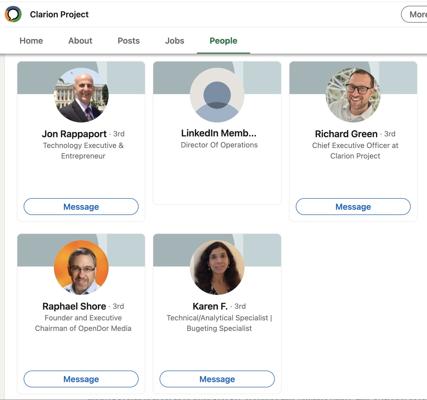Open Jon Rappaport's name link
Screen dimensions: 427x400
tap(74, 134)
